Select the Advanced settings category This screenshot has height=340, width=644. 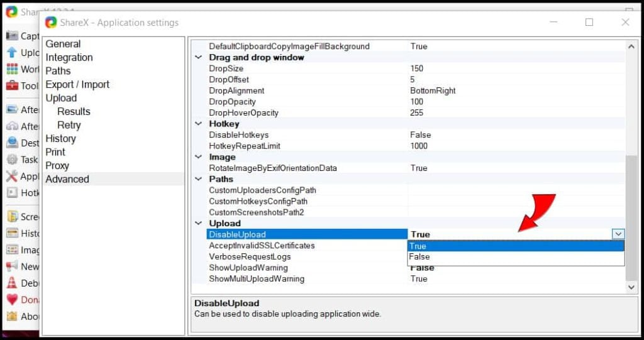click(x=67, y=180)
